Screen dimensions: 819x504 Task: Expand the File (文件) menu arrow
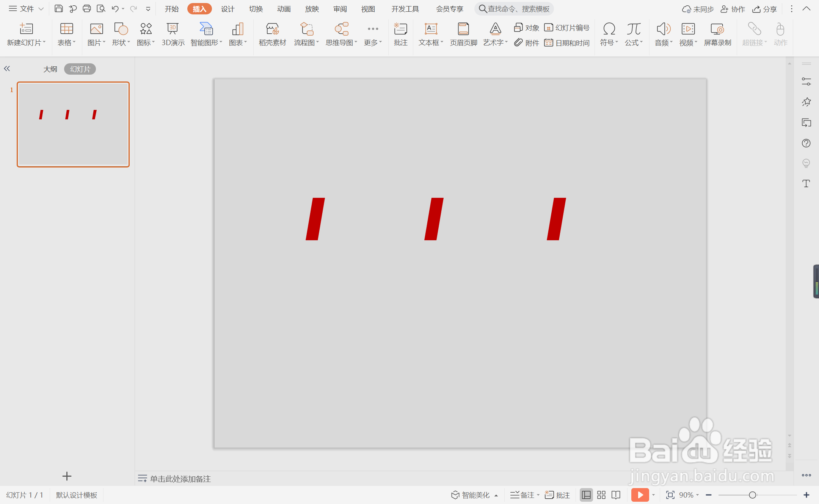click(41, 9)
